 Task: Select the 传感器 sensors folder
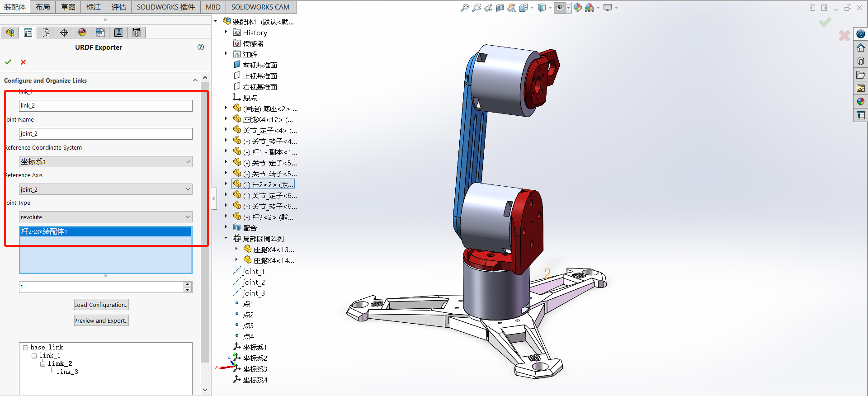[x=253, y=43]
